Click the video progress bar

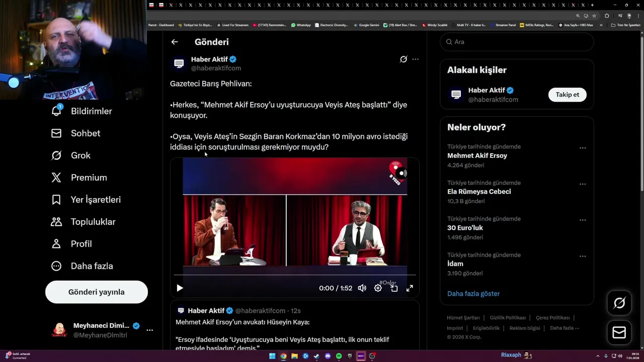tap(295, 275)
